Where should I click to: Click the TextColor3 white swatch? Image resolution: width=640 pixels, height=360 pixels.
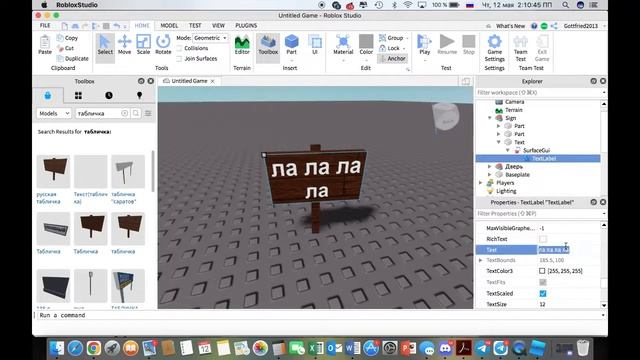[542, 271]
